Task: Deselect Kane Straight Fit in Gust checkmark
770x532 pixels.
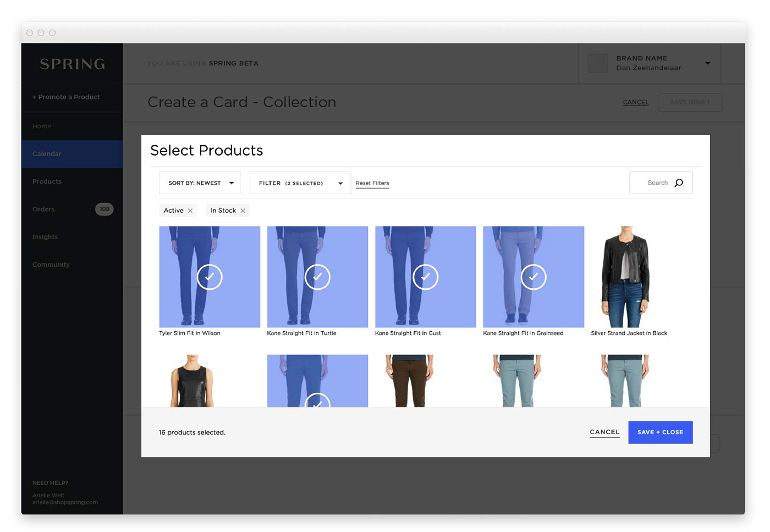Action: click(425, 277)
